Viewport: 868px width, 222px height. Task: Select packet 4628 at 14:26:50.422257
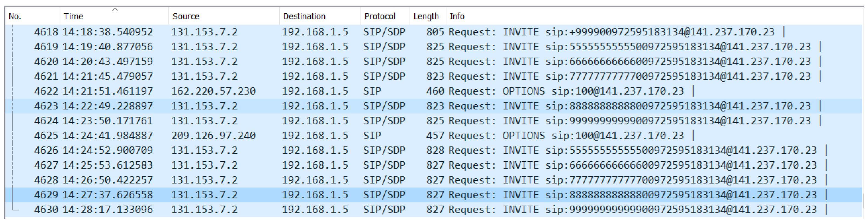click(107, 180)
